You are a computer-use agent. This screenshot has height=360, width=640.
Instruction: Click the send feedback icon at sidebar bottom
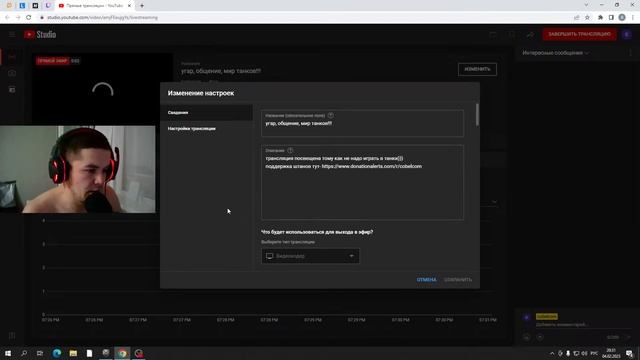point(12,336)
